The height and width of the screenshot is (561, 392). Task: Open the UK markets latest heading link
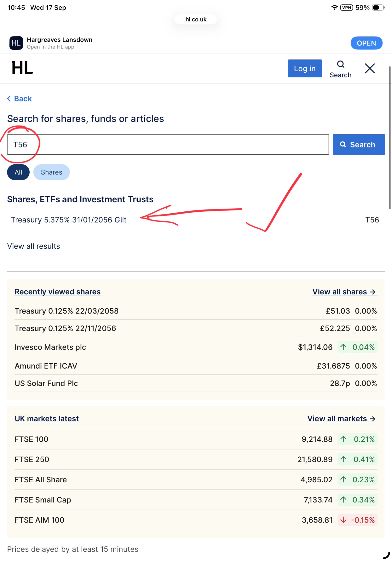pos(47,418)
